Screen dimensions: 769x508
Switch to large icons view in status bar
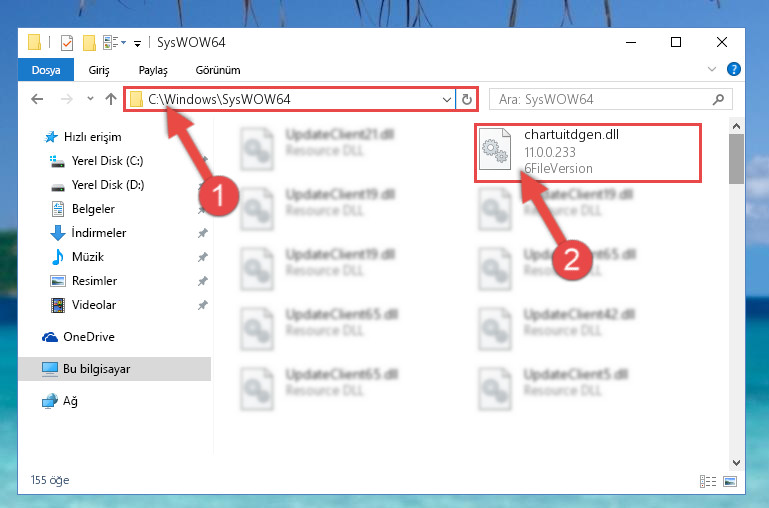730,482
